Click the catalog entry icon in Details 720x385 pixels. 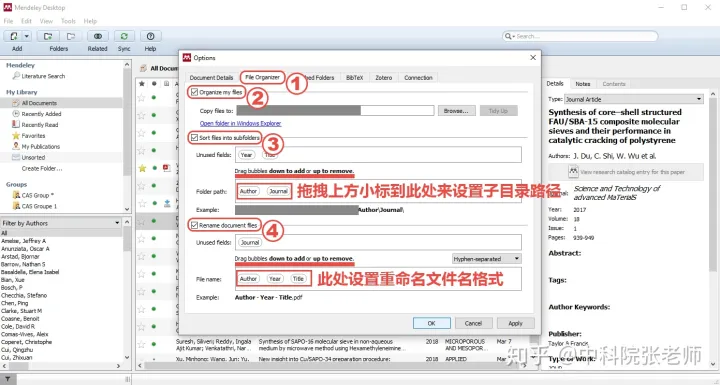(x=573, y=172)
